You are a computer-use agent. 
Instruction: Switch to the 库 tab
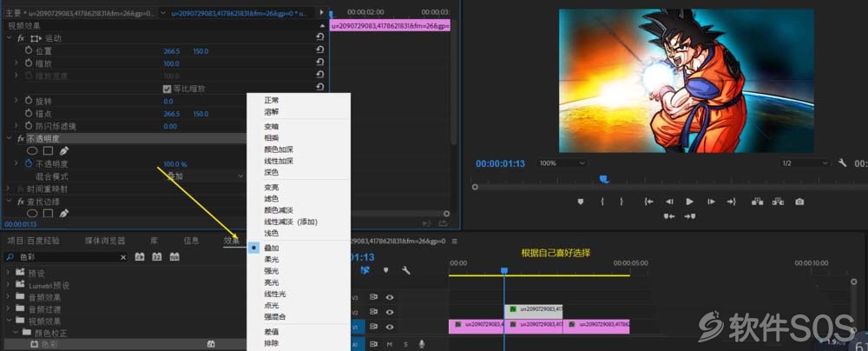(x=155, y=241)
